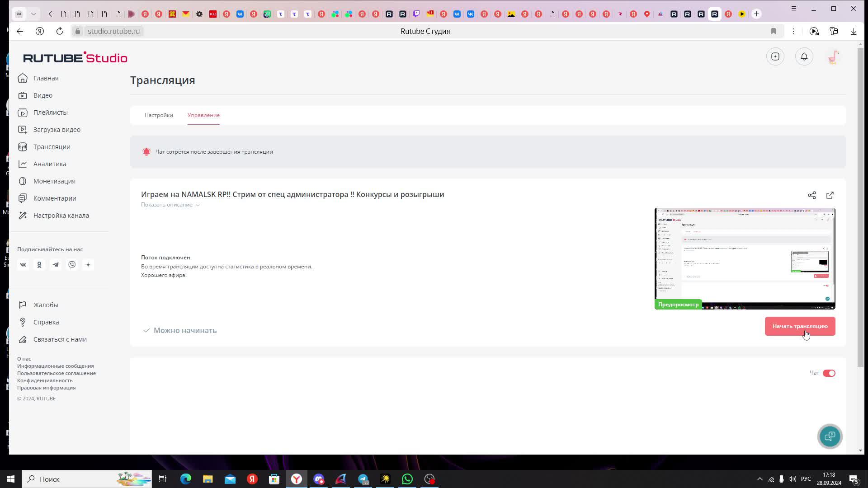The height and width of the screenshot is (488, 868).
Task: Open Пользовательское соглашение link
Action: (57, 373)
